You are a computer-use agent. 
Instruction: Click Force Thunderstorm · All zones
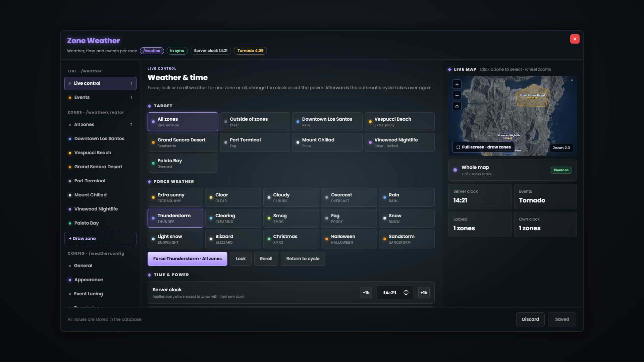(x=187, y=259)
